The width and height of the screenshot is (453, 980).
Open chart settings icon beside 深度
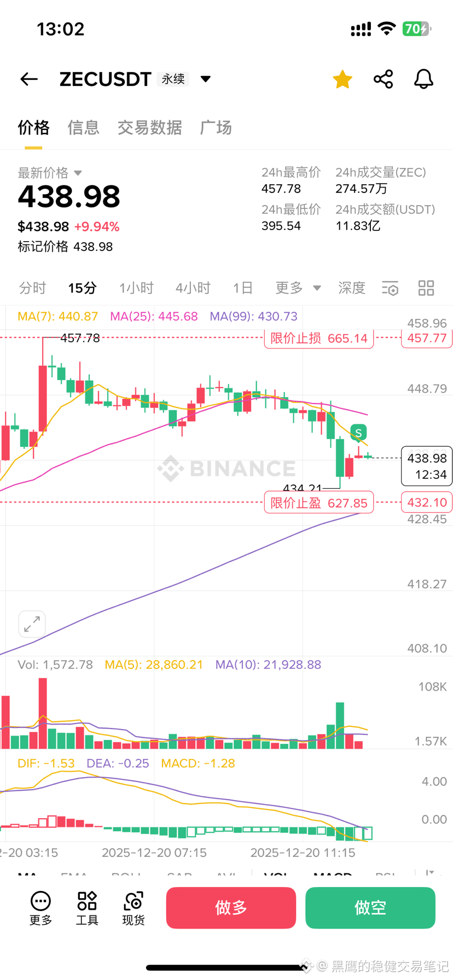click(x=390, y=288)
